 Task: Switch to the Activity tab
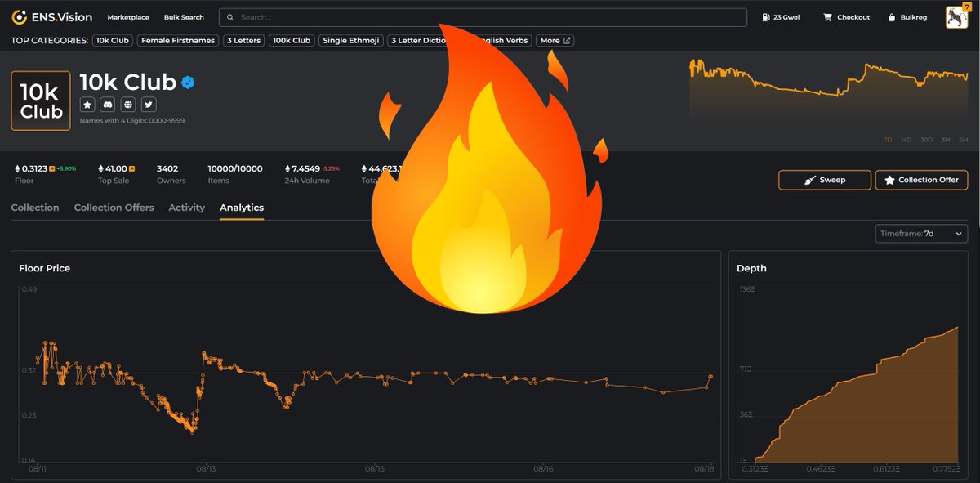tap(186, 208)
